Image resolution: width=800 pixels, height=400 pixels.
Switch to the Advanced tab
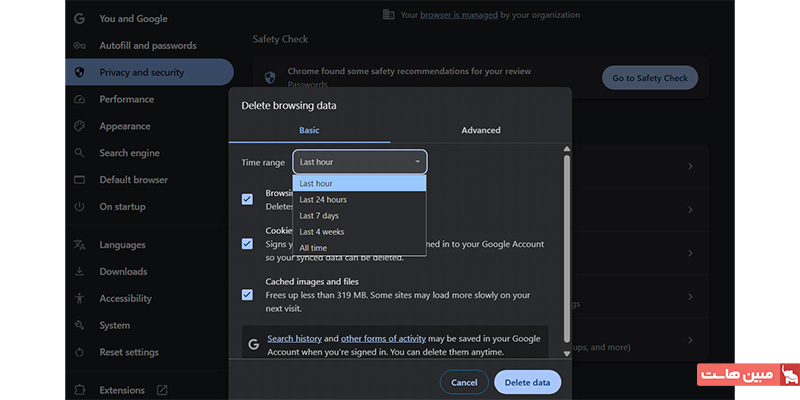click(x=481, y=131)
